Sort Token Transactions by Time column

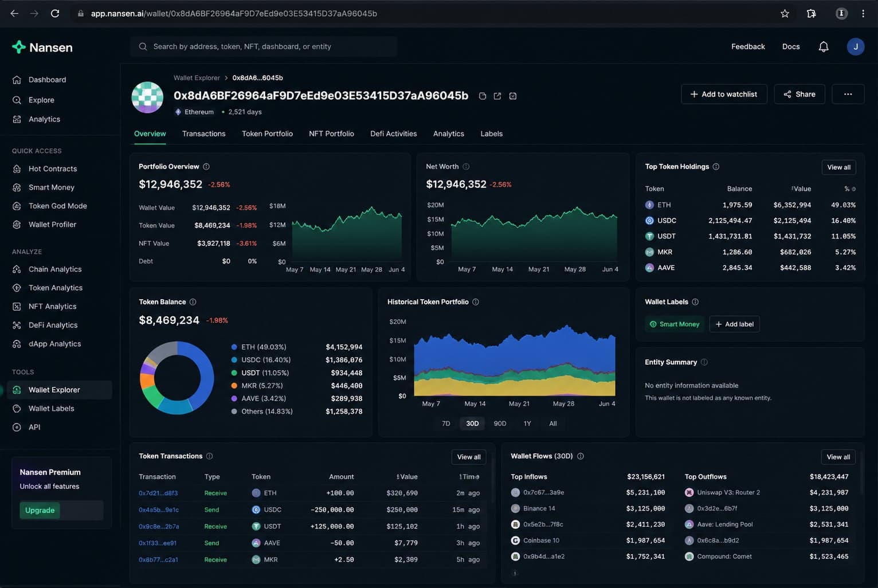[x=469, y=477]
